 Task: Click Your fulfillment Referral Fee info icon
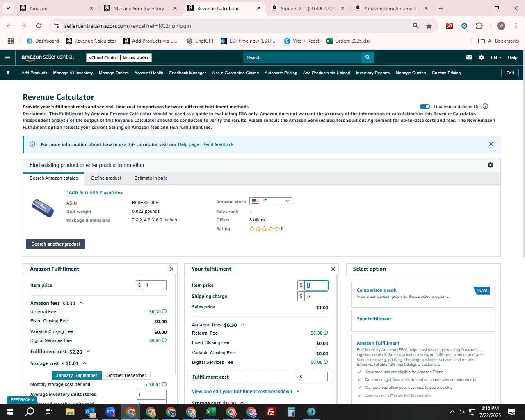click(326, 333)
